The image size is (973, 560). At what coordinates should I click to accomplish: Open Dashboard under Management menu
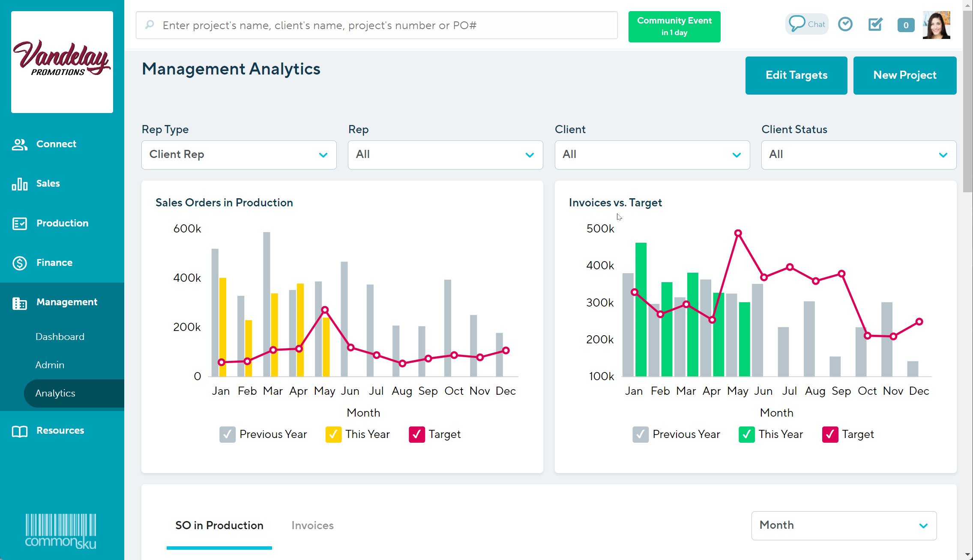pyautogui.click(x=60, y=337)
